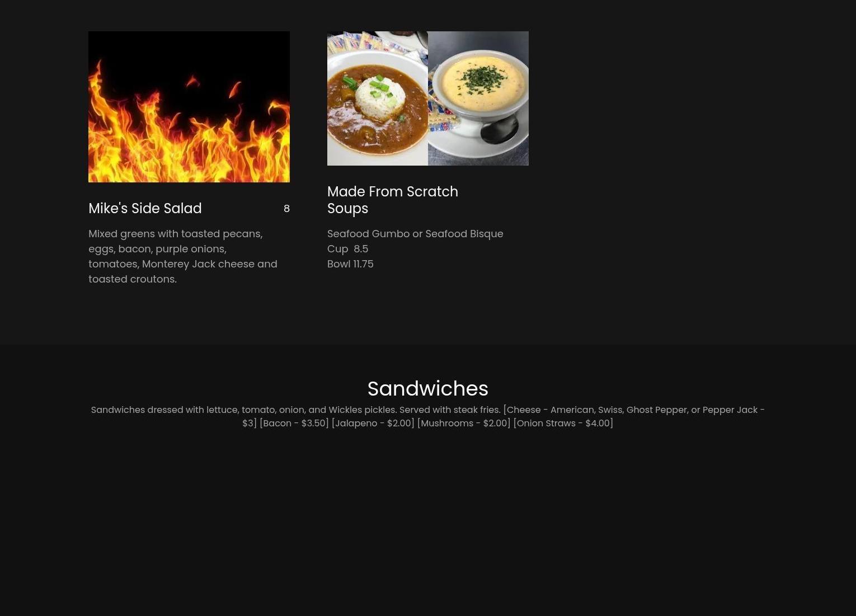Select the Mike's Side Salad title
856x616 pixels.
click(145, 208)
